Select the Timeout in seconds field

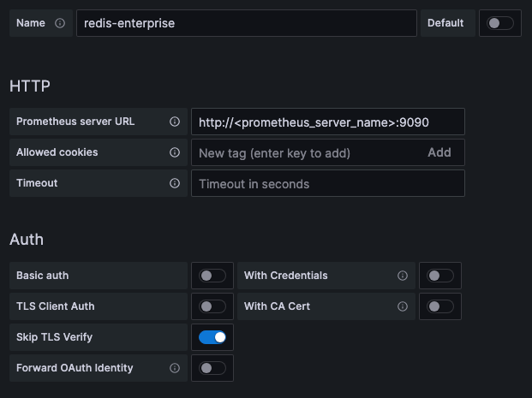[x=327, y=183]
